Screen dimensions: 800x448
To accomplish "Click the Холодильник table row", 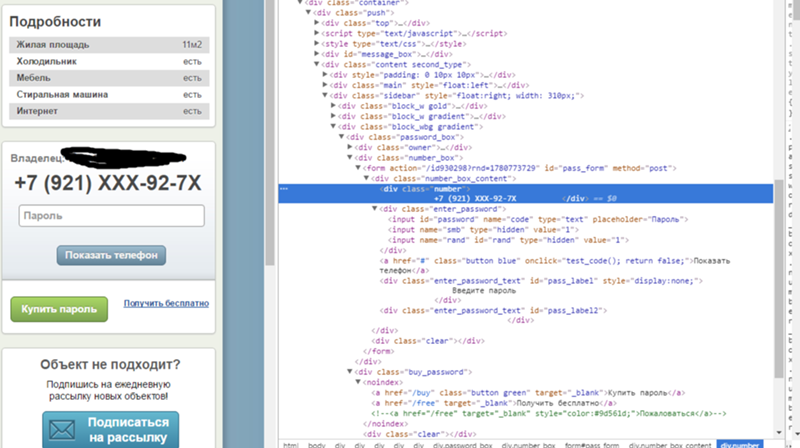I will (109, 61).
